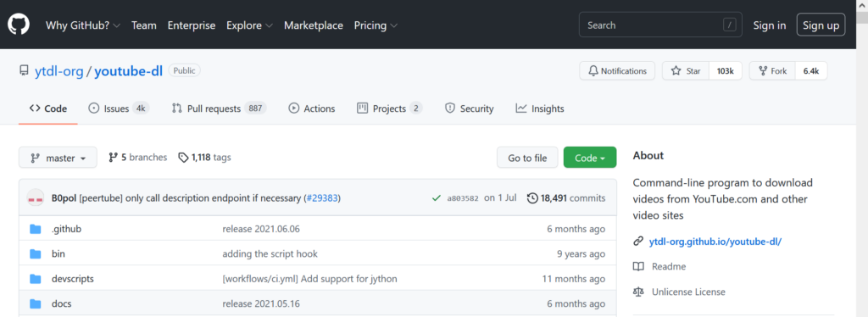Open the Insights tab
This screenshot has height=317, width=868.
click(x=540, y=108)
